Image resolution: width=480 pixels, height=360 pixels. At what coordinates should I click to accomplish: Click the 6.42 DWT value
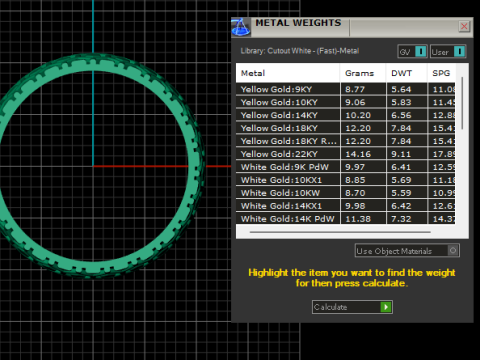pyautogui.click(x=401, y=206)
